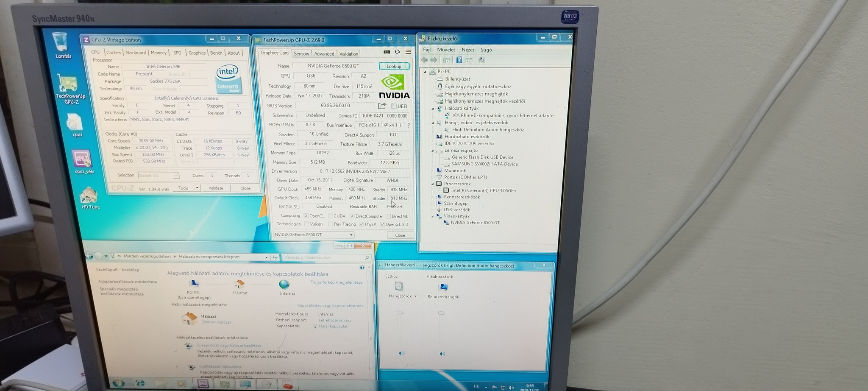Open the GPU-Z hamburger menu
868x391 pixels.
tap(408, 52)
